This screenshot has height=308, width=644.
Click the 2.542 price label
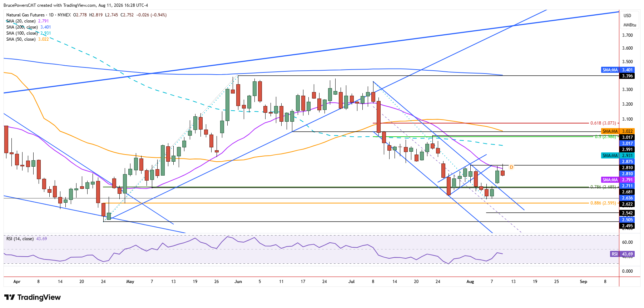[x=627, y=213]
